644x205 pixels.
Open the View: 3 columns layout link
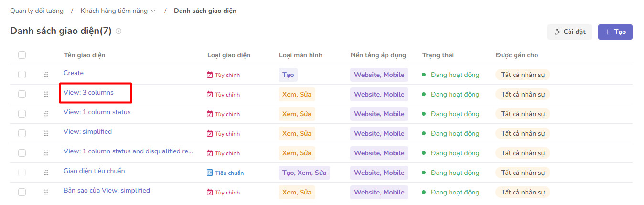point(88,92)
